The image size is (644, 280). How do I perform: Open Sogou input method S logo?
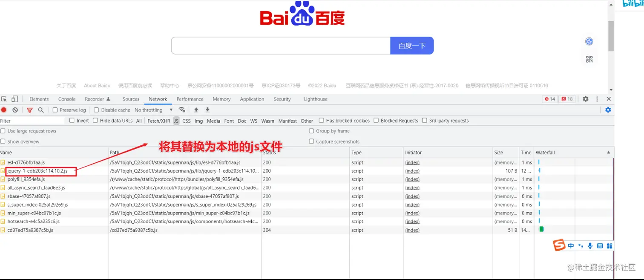click(x=559, y=245)
